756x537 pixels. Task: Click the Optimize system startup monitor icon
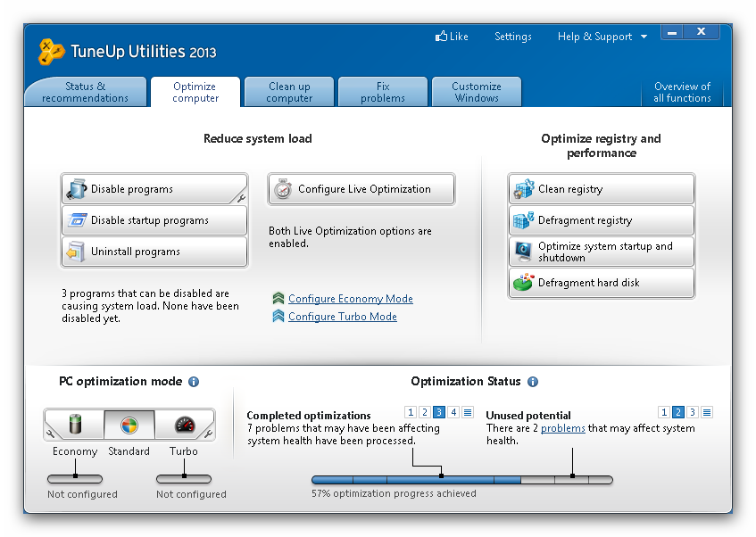click(524, 252)
